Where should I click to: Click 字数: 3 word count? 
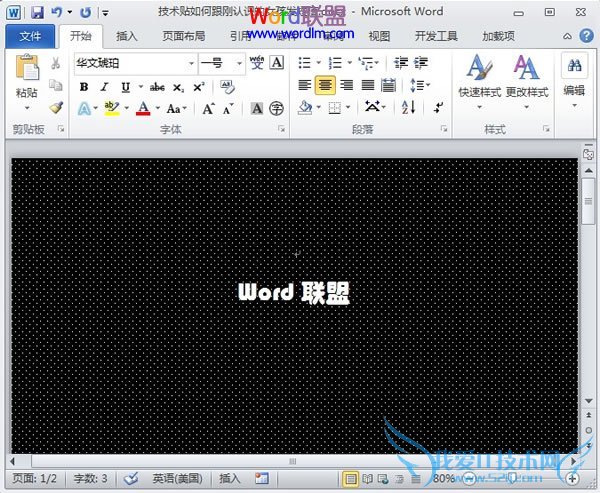click(90, 478)
